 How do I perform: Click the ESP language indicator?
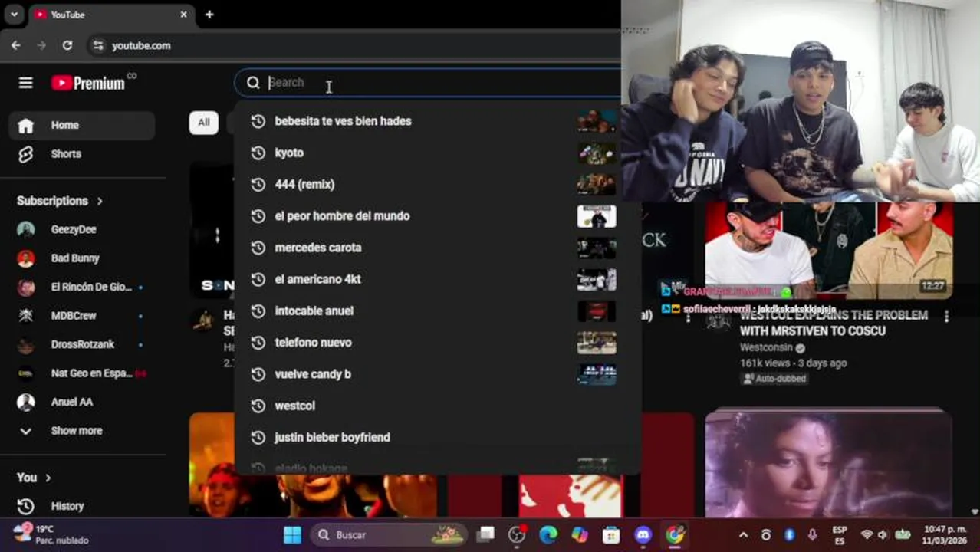click(x=840, y=535)
